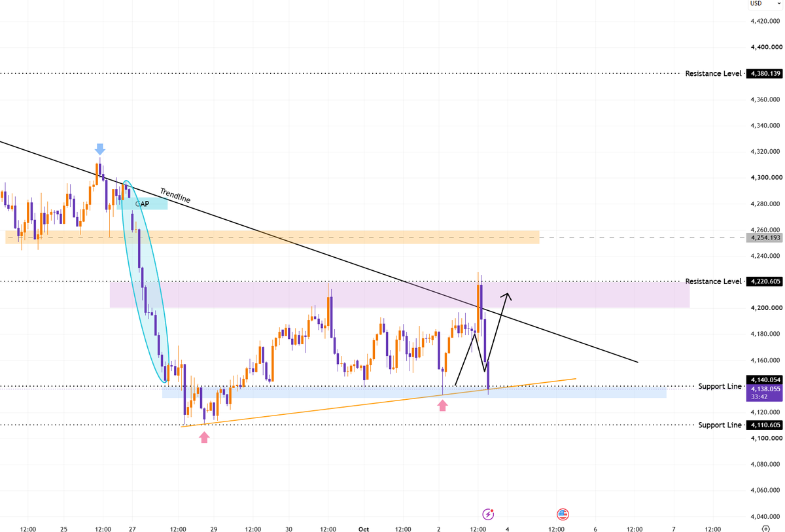Click the 6 date label on time axis
785x532 pixels.
(595, 529)
